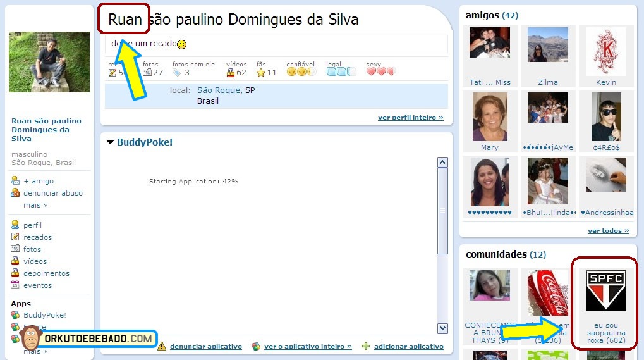
Task: Click the lock icon next to vídeos count 62
Action: (x=231, y=73)
